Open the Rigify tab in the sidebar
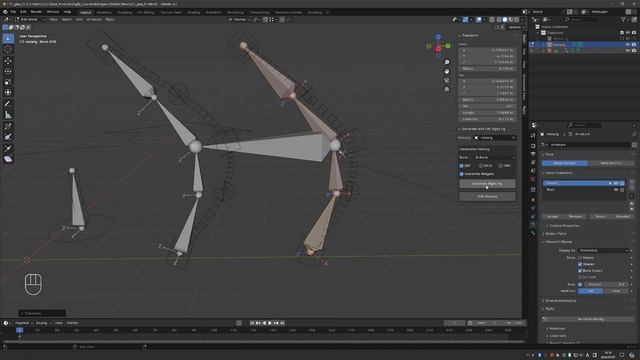 click(x=524, y=110)
